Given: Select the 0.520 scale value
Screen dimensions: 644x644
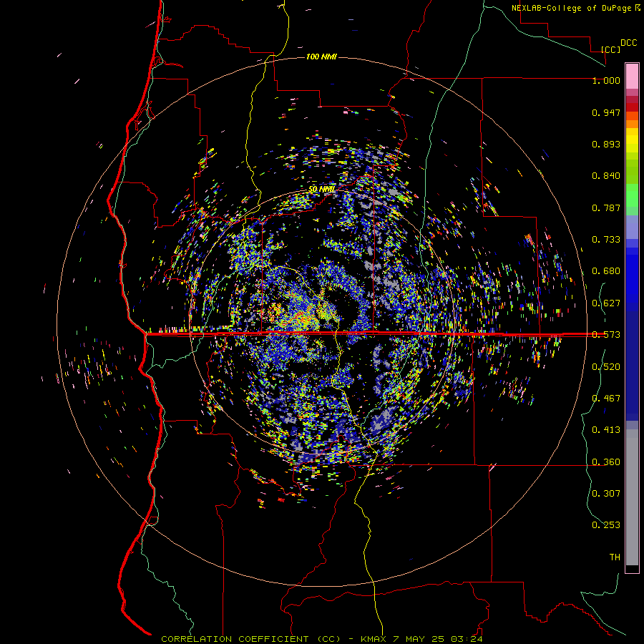Looking at the screenshot, I should click(x=606, y=367).
